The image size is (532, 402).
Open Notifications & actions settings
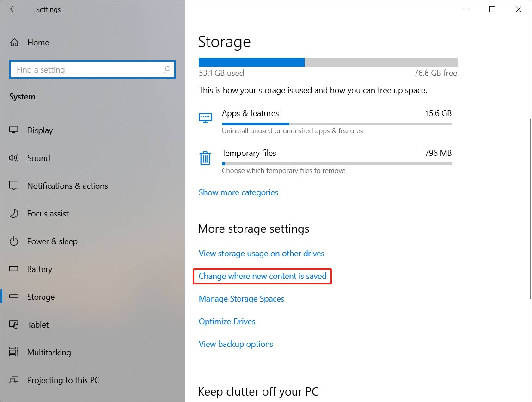[x=67, y=186]
